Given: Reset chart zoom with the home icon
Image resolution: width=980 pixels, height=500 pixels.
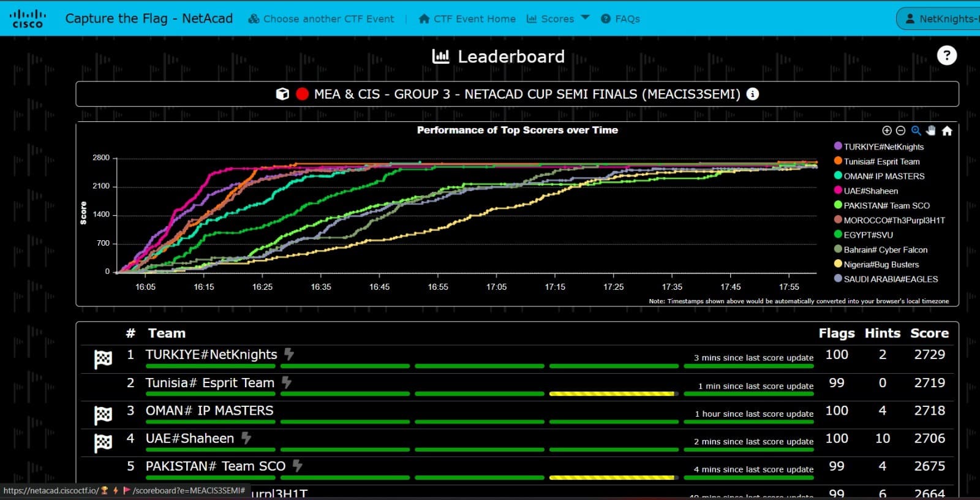Looking at the screenshot, I should click(x=947, y=131).
